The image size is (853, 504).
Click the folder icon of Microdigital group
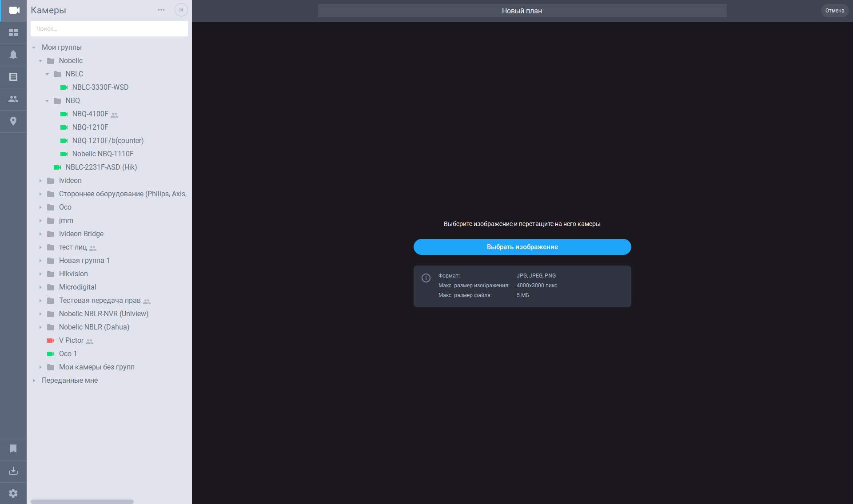pos(51,287)
